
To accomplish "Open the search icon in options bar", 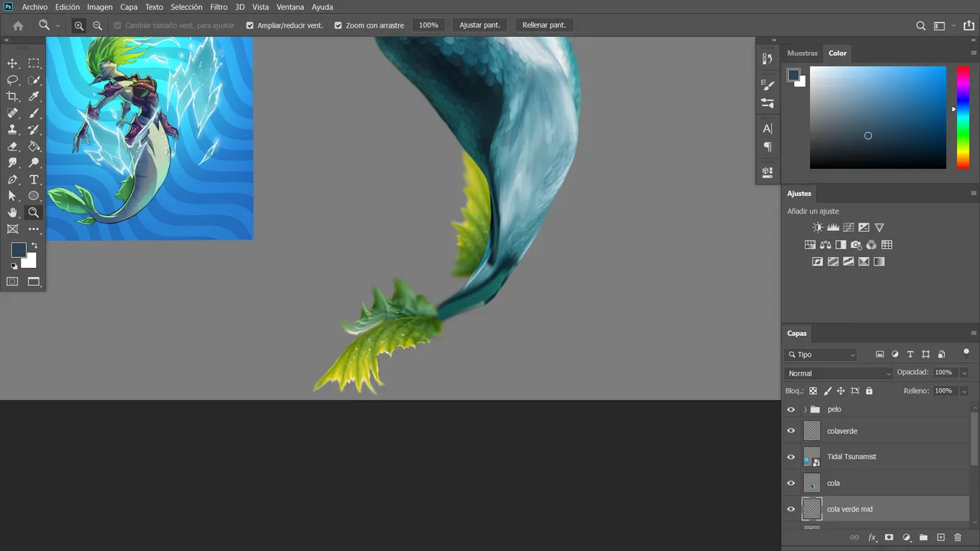I will [x=921, y=25].
